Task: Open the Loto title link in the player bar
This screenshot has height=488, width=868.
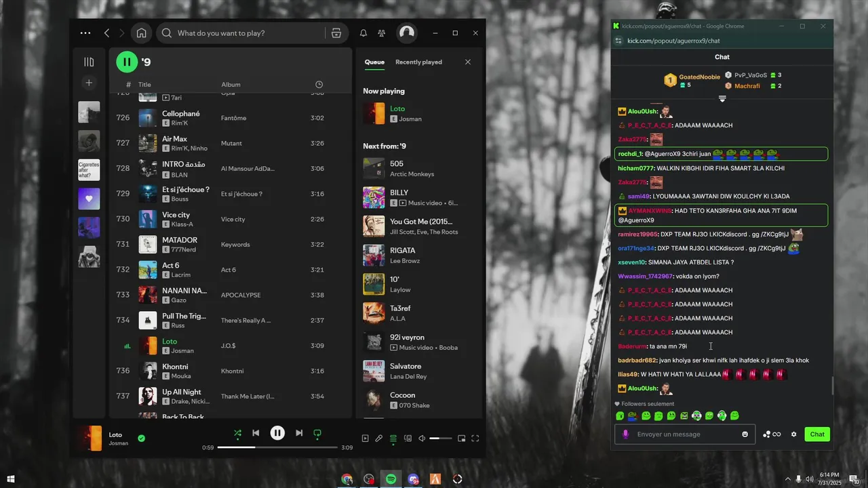Action: point(115,434)
